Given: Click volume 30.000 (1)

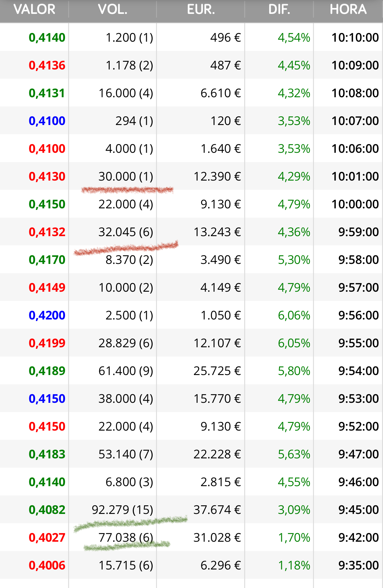Looking at the screenshot, I should tap(126, 177).
